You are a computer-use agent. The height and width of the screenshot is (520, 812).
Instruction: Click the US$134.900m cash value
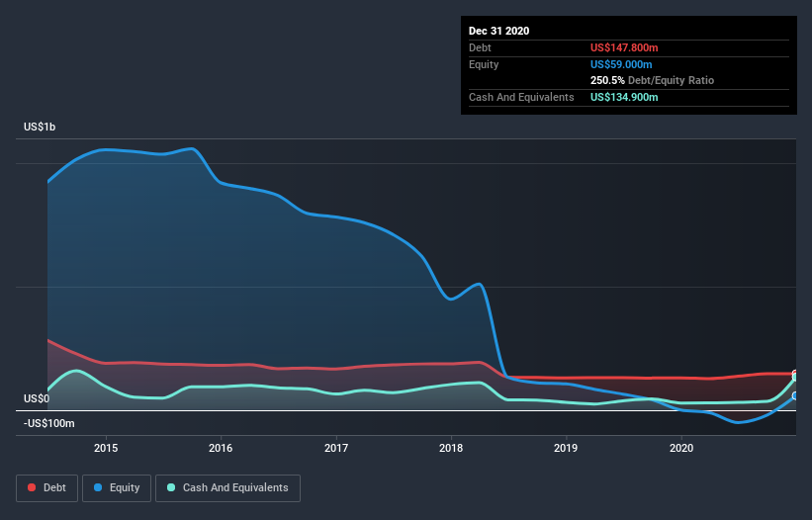pos(624,97)
